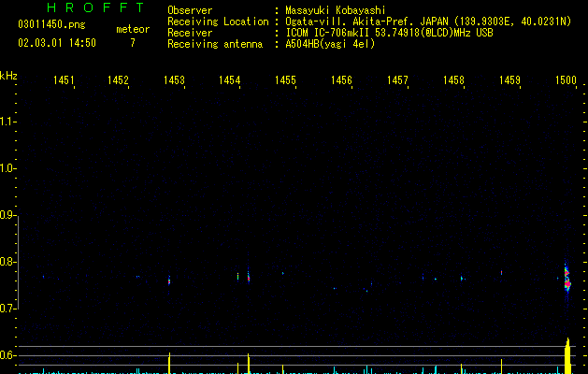Click the meteor label
The width and height of the screenshot is (588, 374).
click(x=133, y=29)
